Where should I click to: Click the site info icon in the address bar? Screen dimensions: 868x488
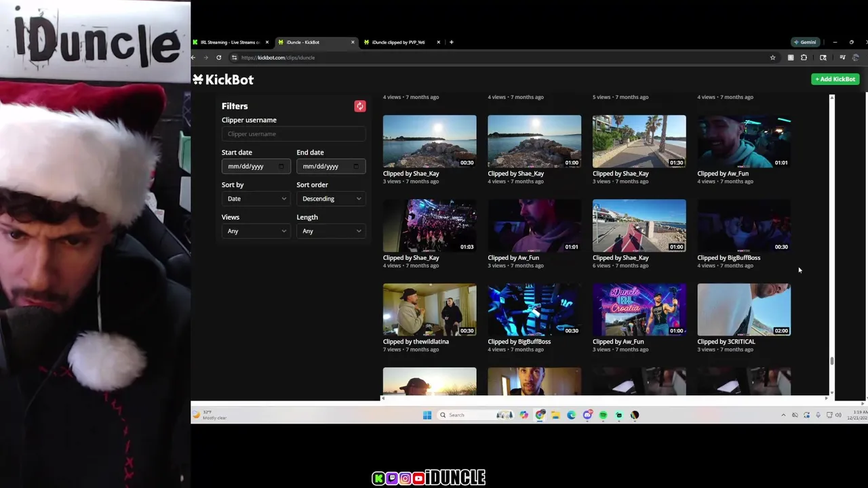pos(234,58)
